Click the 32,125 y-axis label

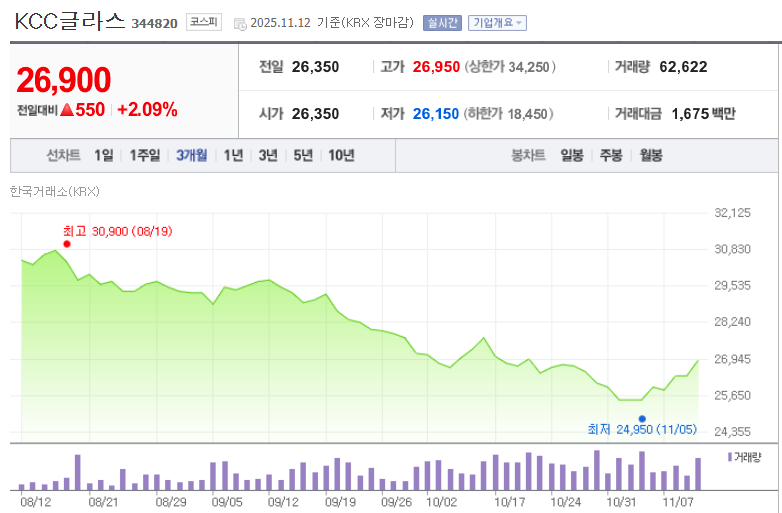pos(732,213)
